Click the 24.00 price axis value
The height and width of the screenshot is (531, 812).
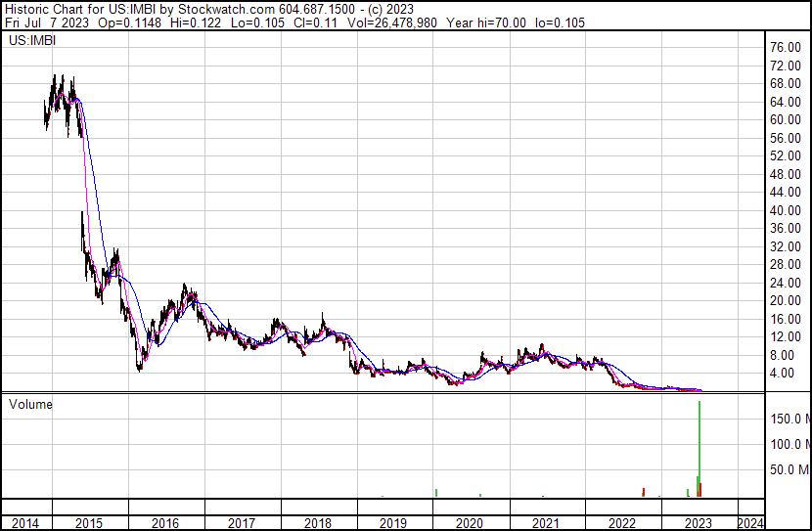click(x=786, y=283)
